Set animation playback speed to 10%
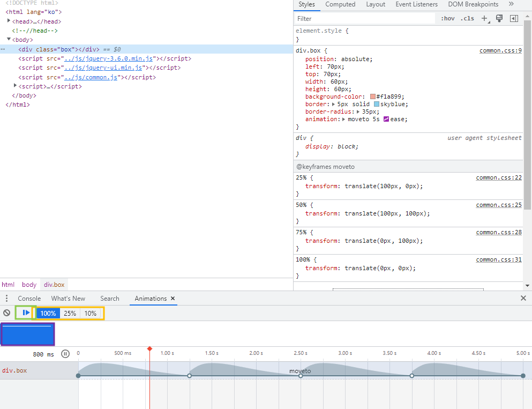 pos(90,313)
